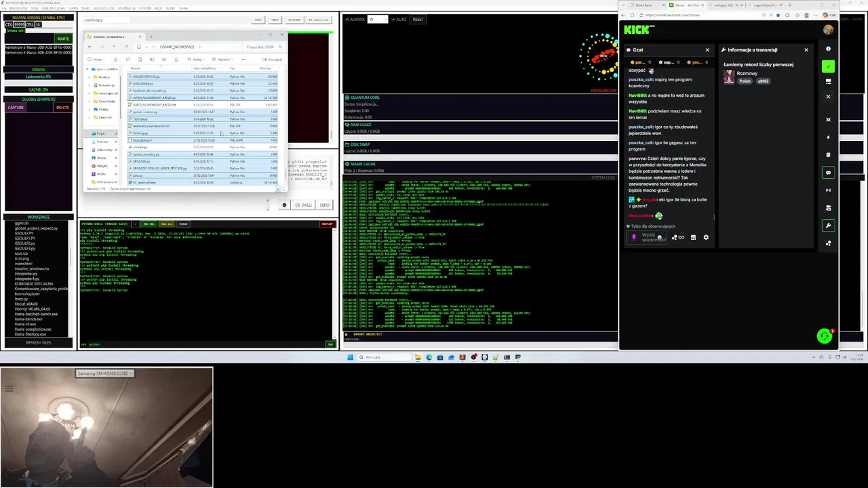This screenshot has width=868, height=488.
Task: Click the lightning bolt icon in Kick sidebar
Action: click(828, 137)
